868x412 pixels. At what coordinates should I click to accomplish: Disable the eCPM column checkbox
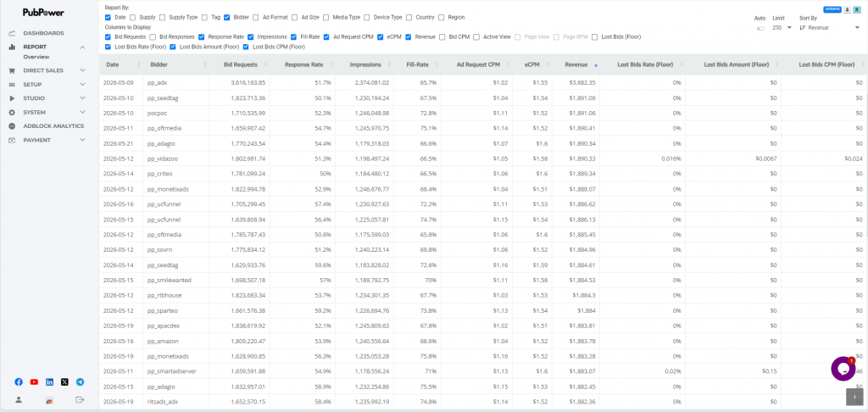tap(381, 37)
